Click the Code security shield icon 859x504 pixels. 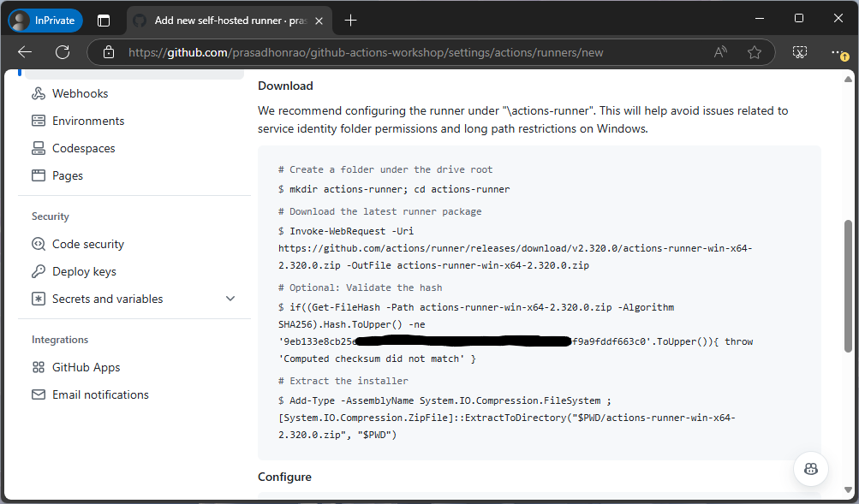click(39, 244)
